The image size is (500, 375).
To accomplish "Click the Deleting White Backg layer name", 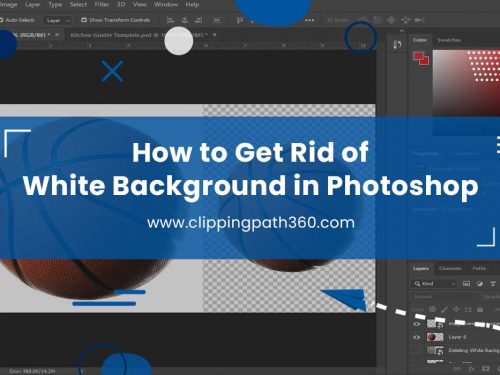I will click(474, 351).
